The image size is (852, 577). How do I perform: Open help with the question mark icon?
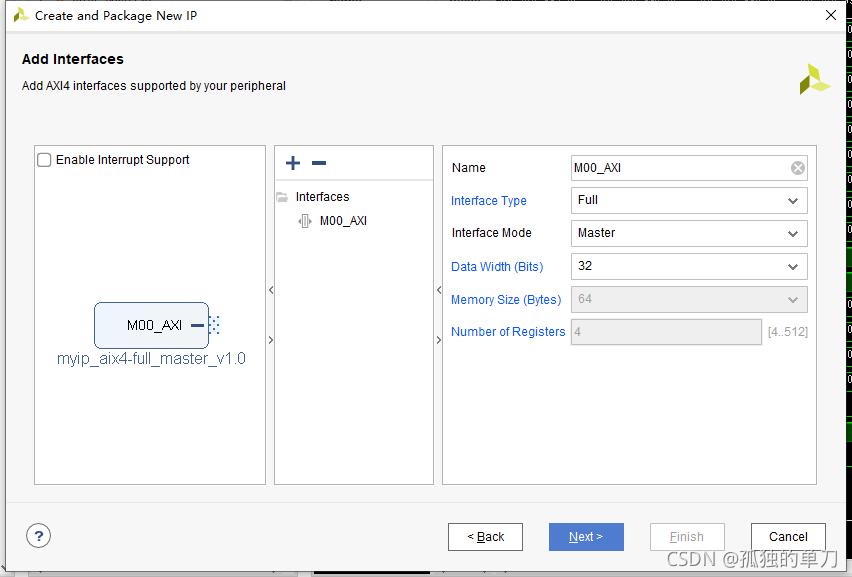[x=38, y=536]
